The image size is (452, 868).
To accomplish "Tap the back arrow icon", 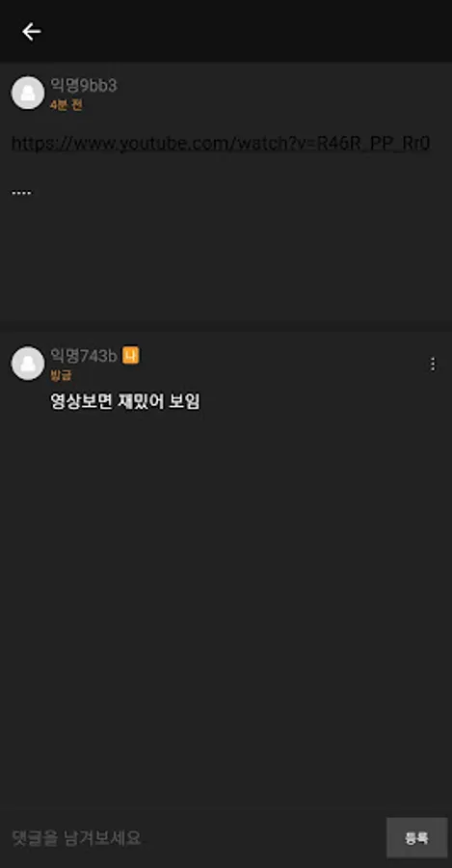I will pyautogui.click(x=31, y=32).
